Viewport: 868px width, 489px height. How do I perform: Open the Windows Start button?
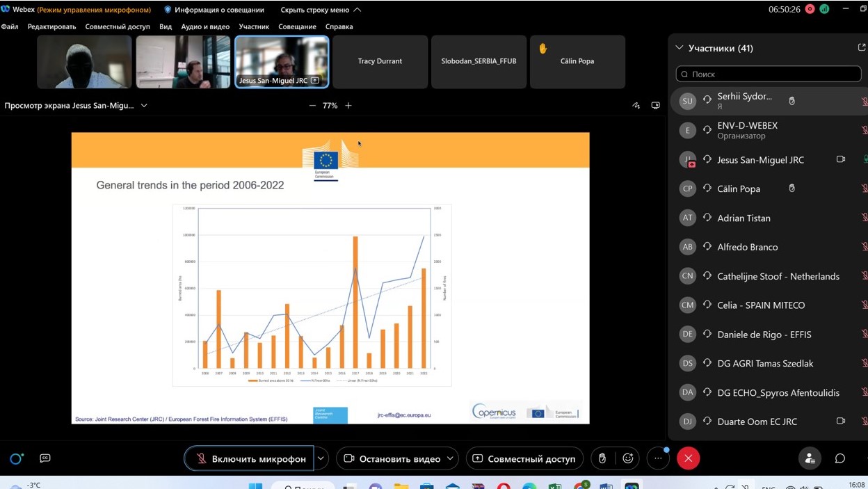pos(255,485)
